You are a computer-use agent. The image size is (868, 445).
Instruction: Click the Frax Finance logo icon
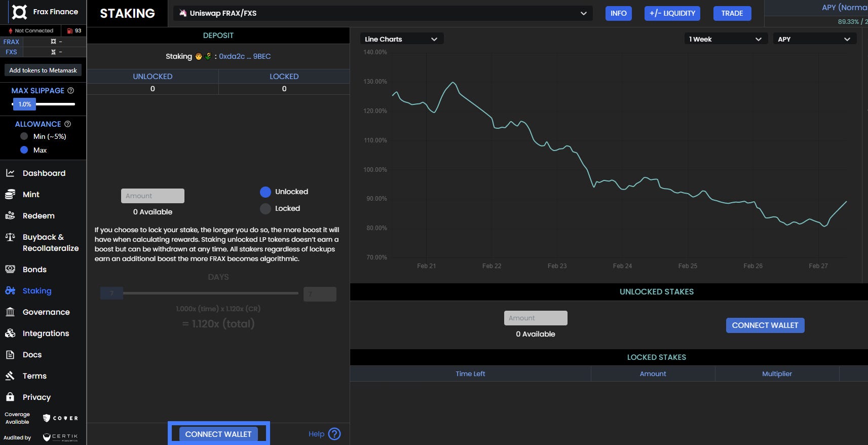(x=19, y=12)
